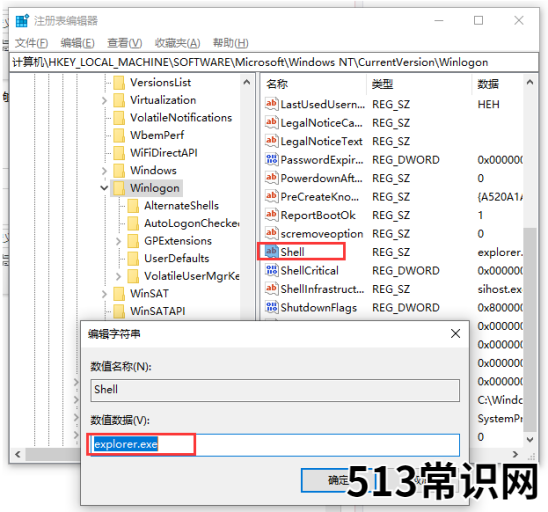
Task: Open the 编辑(E) menu
Action: pyautogui.click(x=78, y=43)
